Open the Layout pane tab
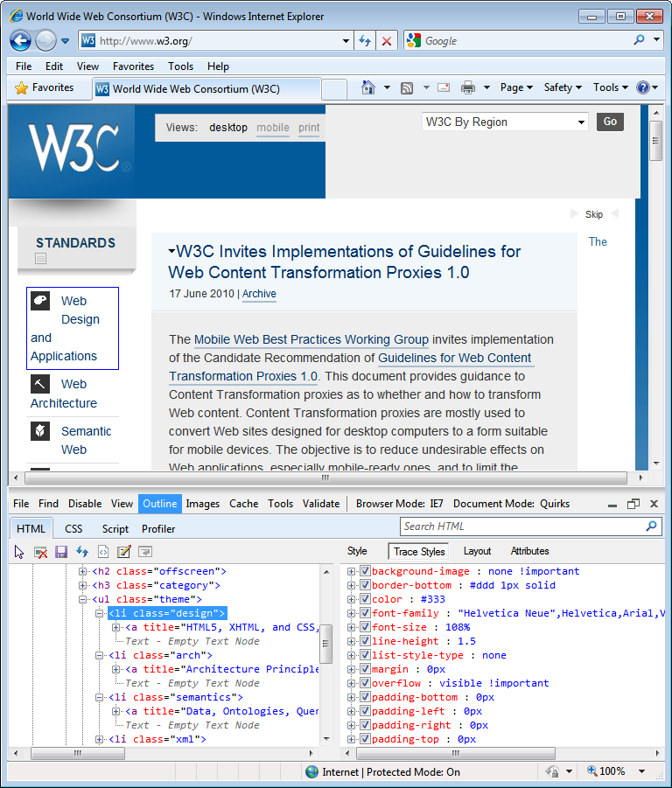Screen dimensions: 672x788 click(477, 551)
